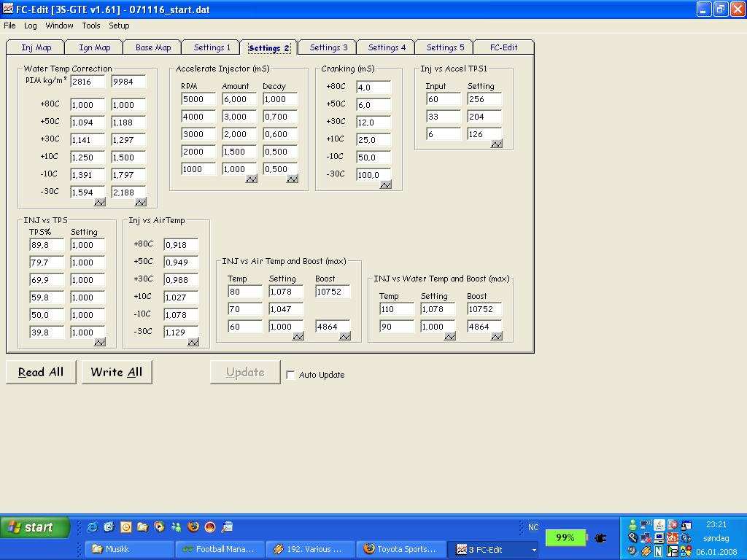Switch to the Inj Map tab
This screenshot has height=560, width=747.
[36, 47]
